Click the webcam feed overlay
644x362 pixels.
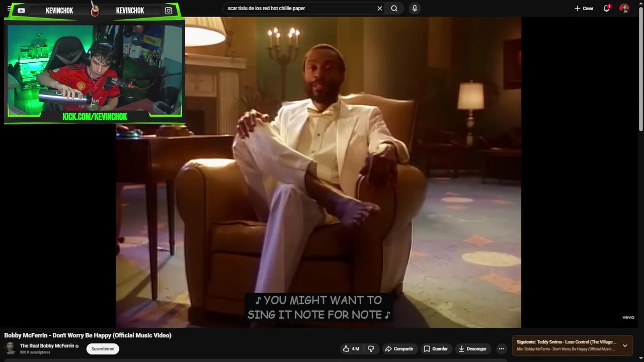tap(95, 70)
